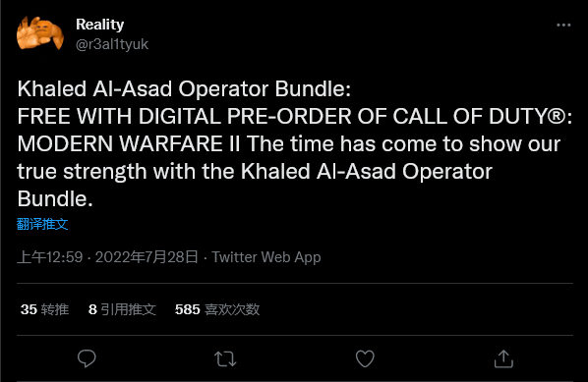View the 35 转推 retweets list

point(44,309)
